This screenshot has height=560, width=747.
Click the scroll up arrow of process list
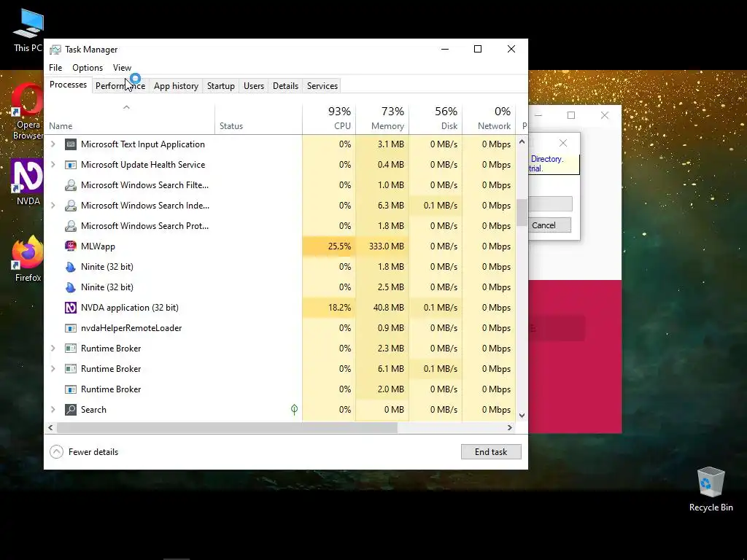point(522,141)
